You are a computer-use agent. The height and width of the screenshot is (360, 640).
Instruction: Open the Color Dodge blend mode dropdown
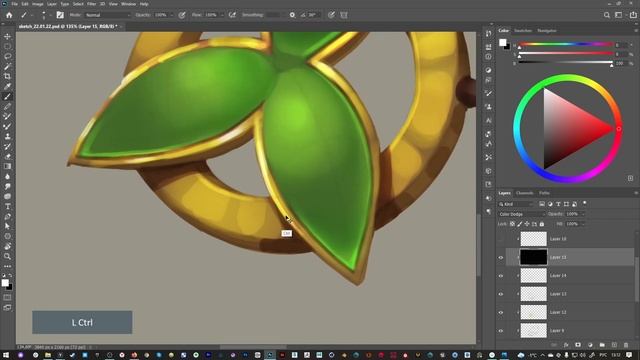click(522, 214)
